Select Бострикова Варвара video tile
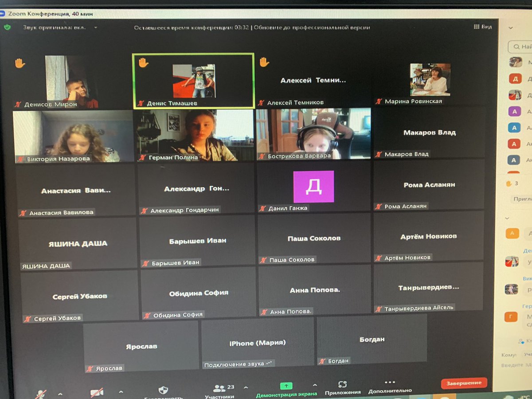The height and width of the screenshot is (399, 532). (313, 134)
